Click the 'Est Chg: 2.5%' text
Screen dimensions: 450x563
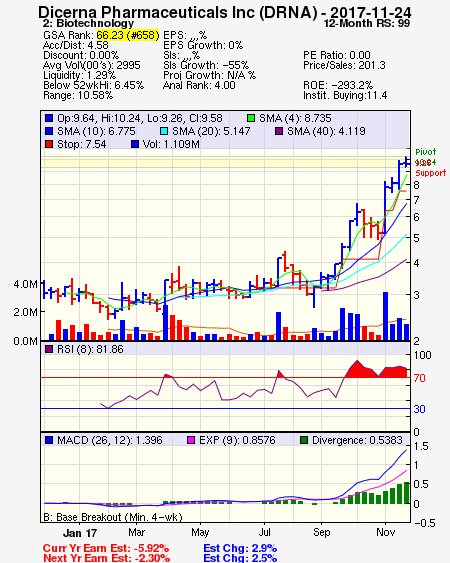pyautogui.click(x=240, y=558)
